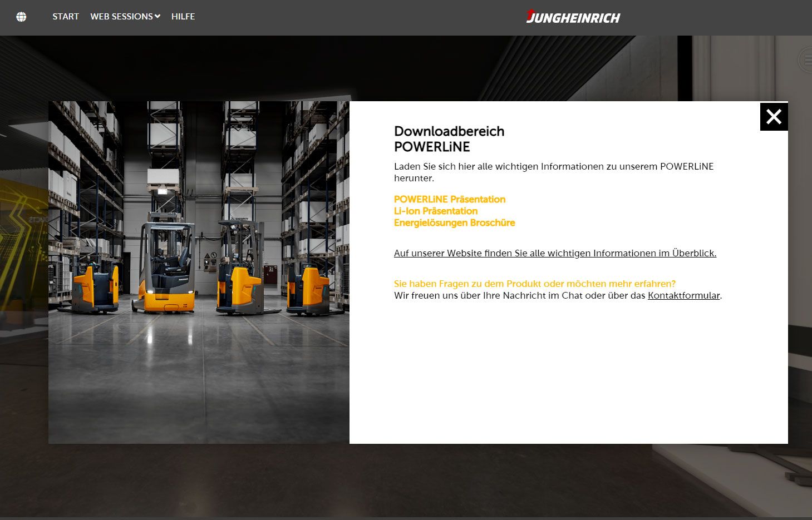
Task: Open the Energielösungen Broschüre link
Action: pyautogui.click(x=455, y=222)
